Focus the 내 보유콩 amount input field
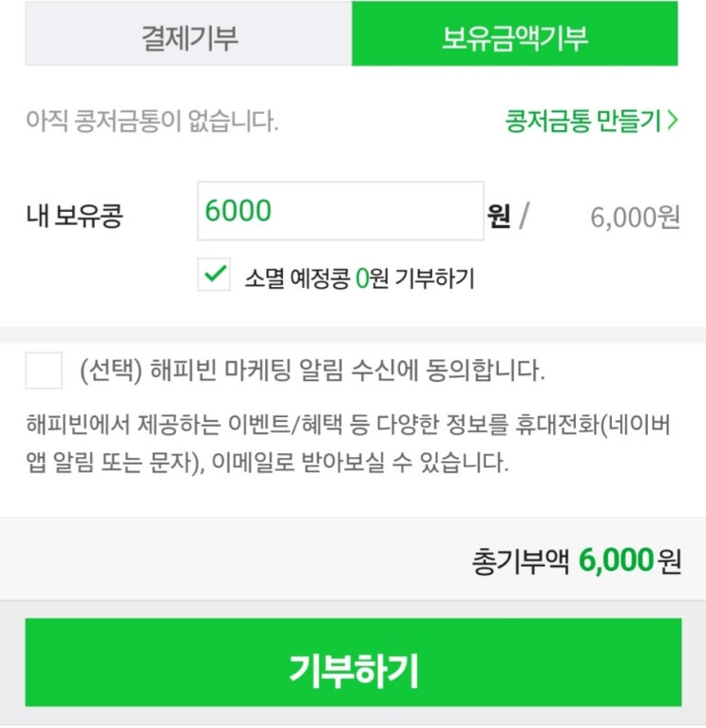 (x=340, y=211)
